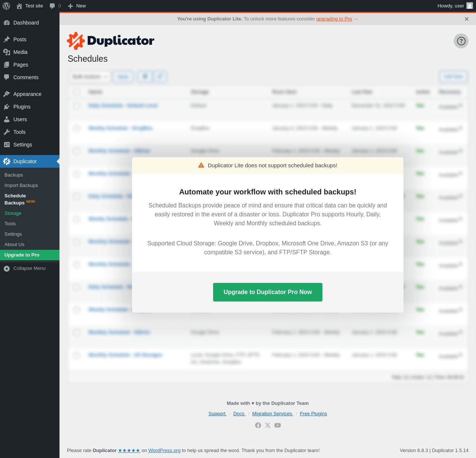Open the comments bubble in admin bar
Screen dimensions: 476x458
52,6
